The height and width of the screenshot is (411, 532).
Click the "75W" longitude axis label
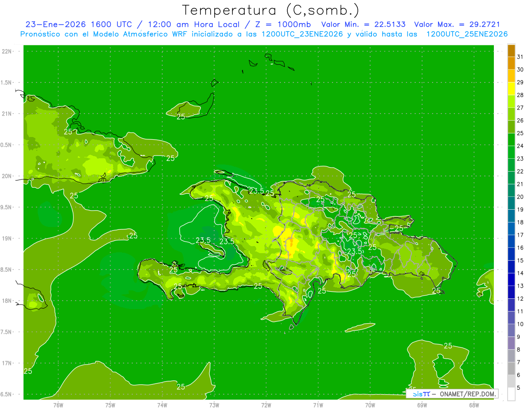point(110,405)
